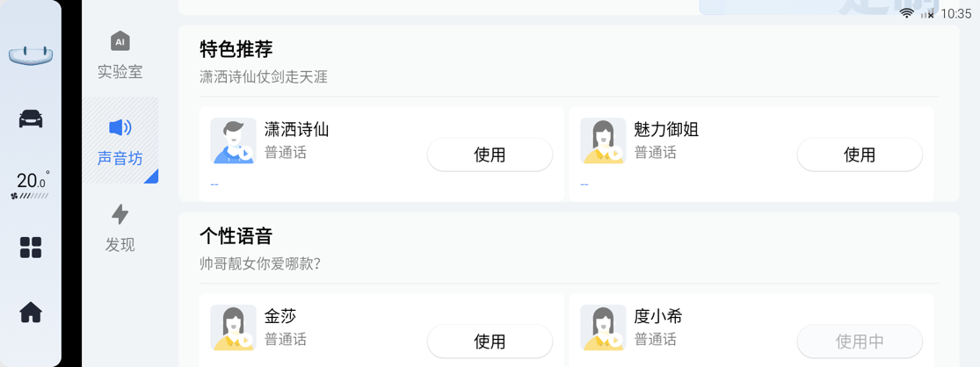Play the 潇洒诗仙 voice preview avatar
Screen dimensions: 980x367
pyautogui.click(x=233, y=141)
